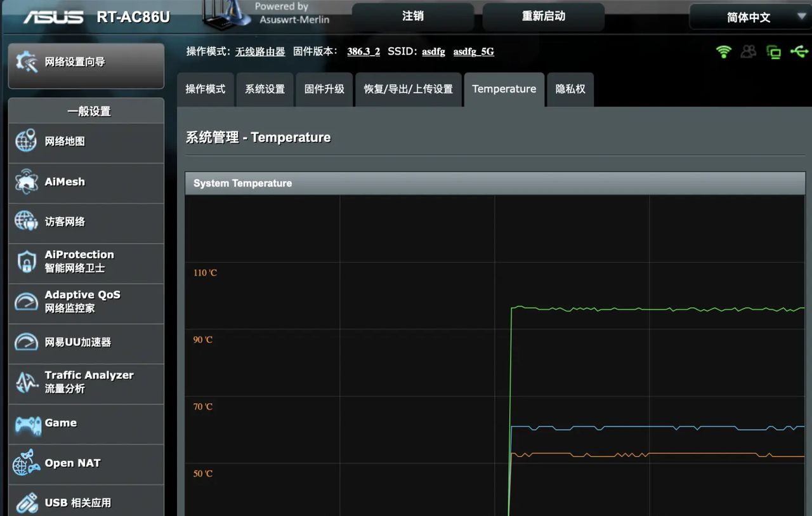Open the 隐私权 tab
The height and width of the screenshot is (516, 812).
coord(570,89)
